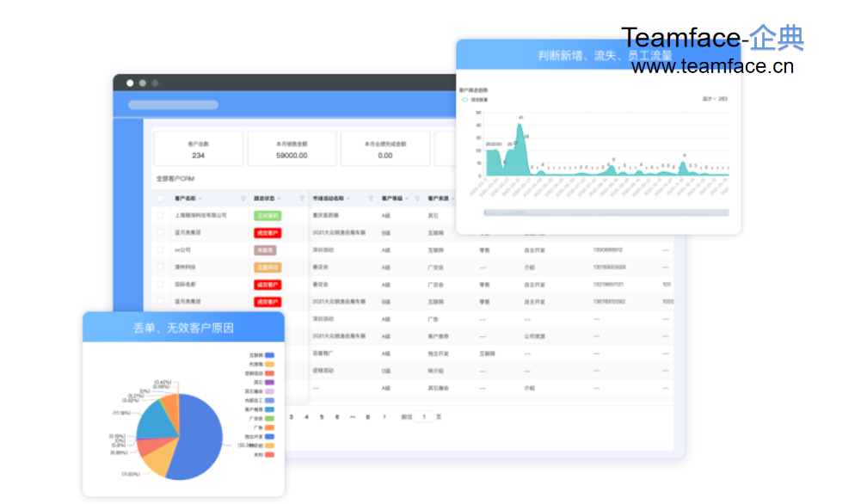Expand the 客户名称 column sort dropdown
Image resolution: width=867 pixels, height=504 pixels.
(200, 198)
